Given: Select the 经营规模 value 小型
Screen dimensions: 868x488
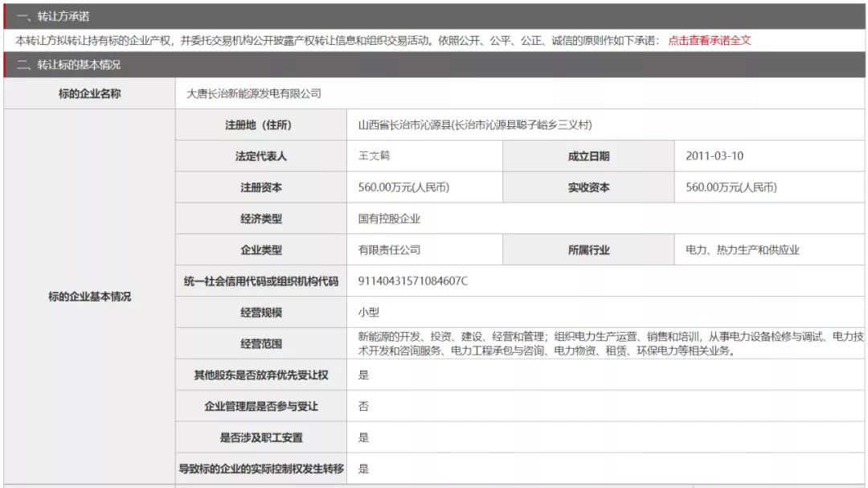Looking at the screenshot, I should (368, 313).
